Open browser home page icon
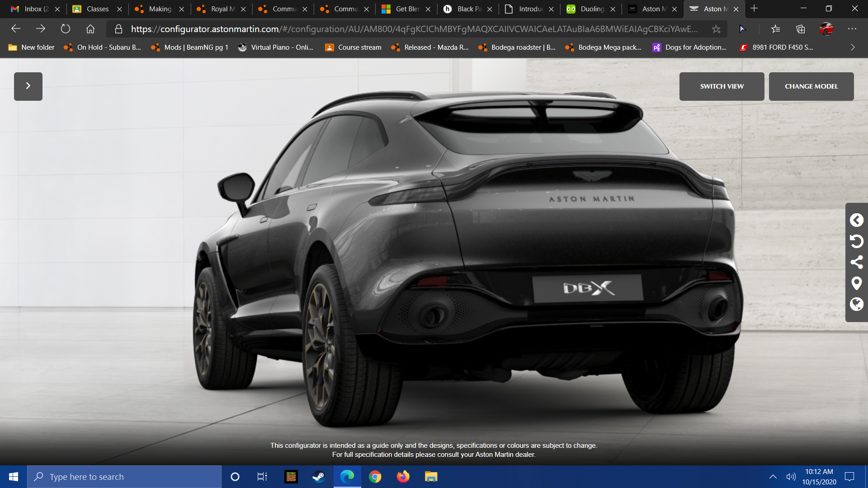This screenshot has height=488, width=868. click(90, 29)
